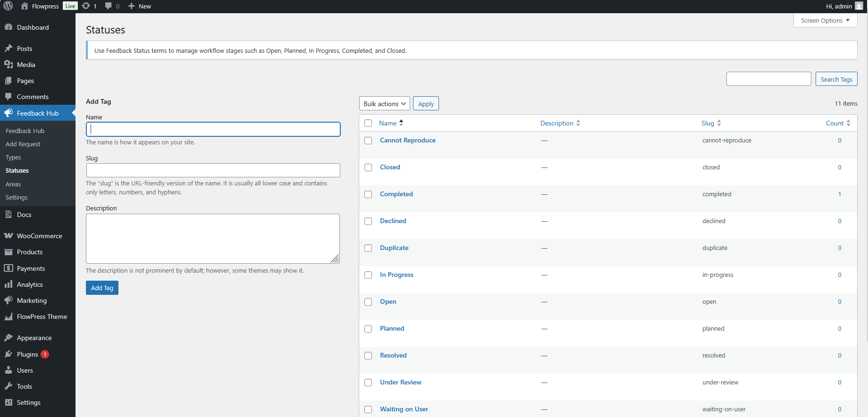Open Feedback Hub Settings submenu item
This screenshot has height=417, width=868.
coord(17,197)
